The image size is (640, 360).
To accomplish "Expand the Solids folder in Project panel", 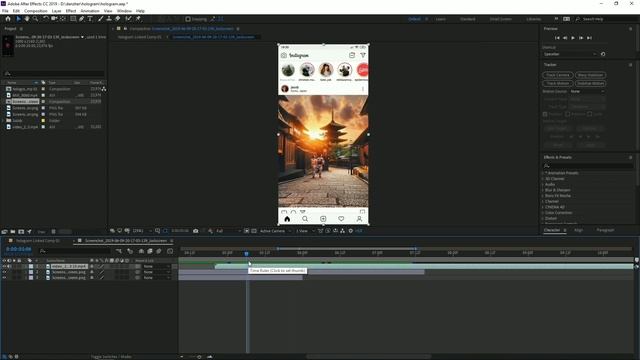I will [4, 121].
